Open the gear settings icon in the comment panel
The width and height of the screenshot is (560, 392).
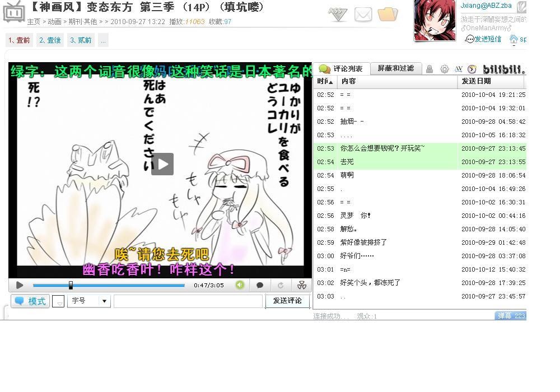click(x=444, y=69)
